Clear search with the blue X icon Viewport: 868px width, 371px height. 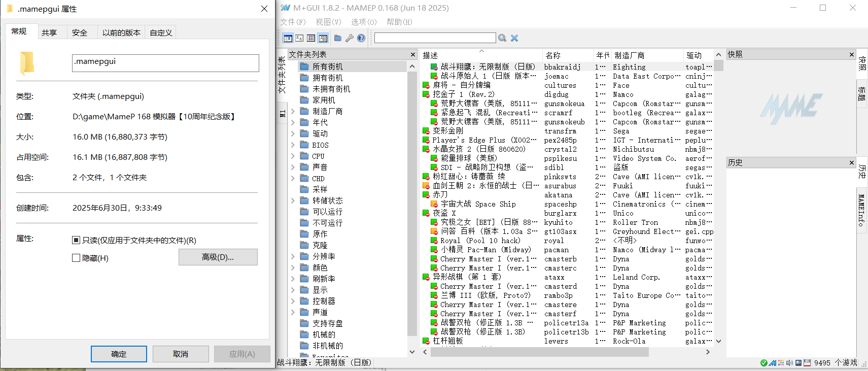514,38
